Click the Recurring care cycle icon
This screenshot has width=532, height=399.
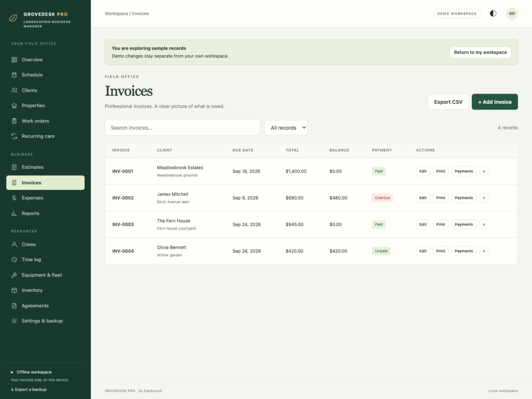14,137
